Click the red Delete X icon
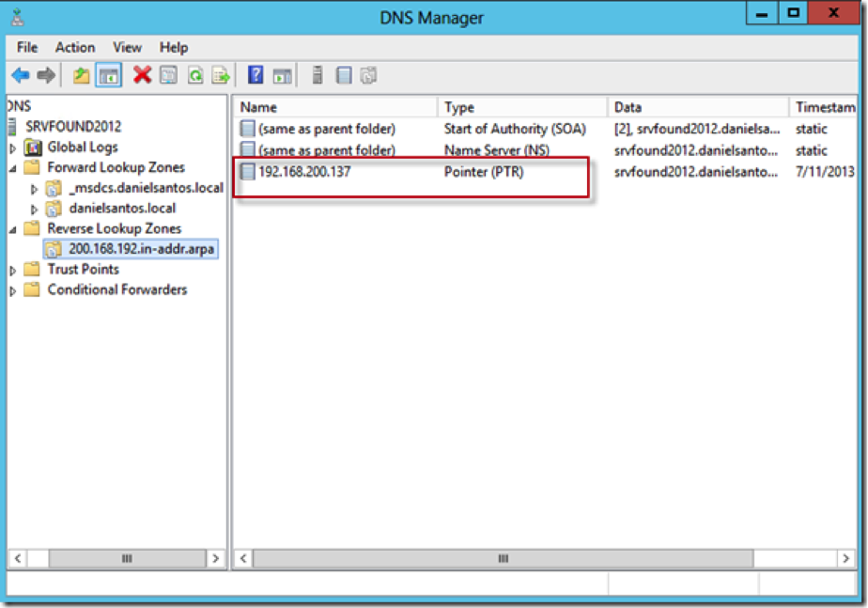Screen dimensions: 868x608 (142, 74)
